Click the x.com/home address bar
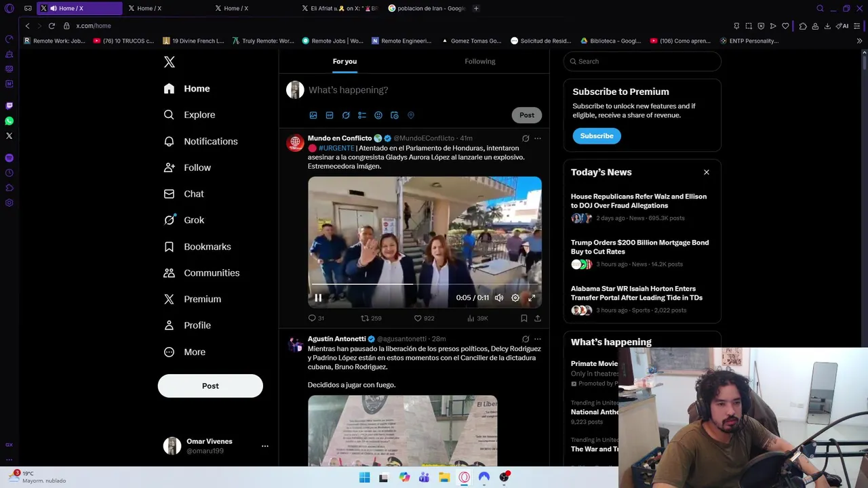This screenshot has height=488, width=868. tap(94, 26)
